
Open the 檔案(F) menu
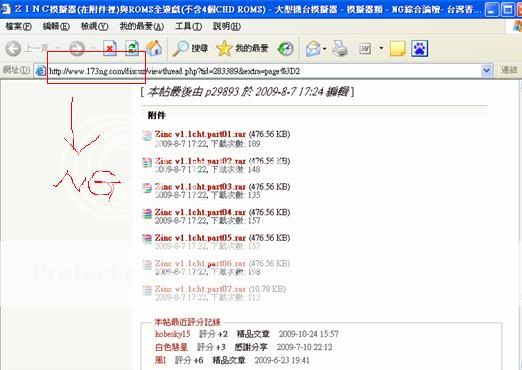point(18,26)
